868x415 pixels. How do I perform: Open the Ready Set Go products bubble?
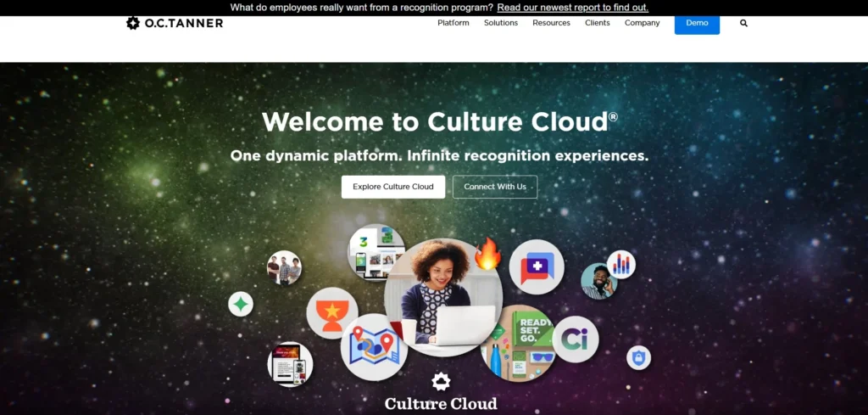point(519,344)
